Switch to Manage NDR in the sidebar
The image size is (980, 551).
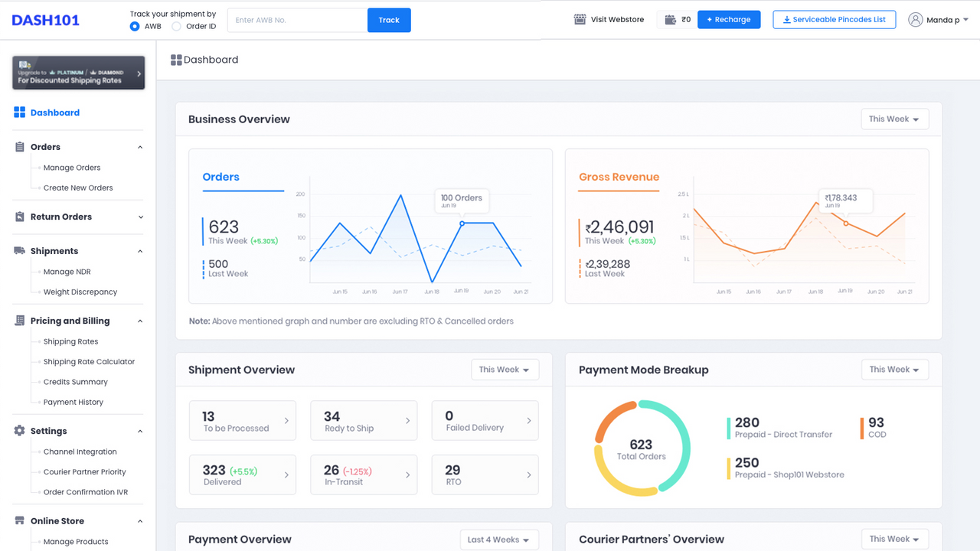click(x=68, y=271)
